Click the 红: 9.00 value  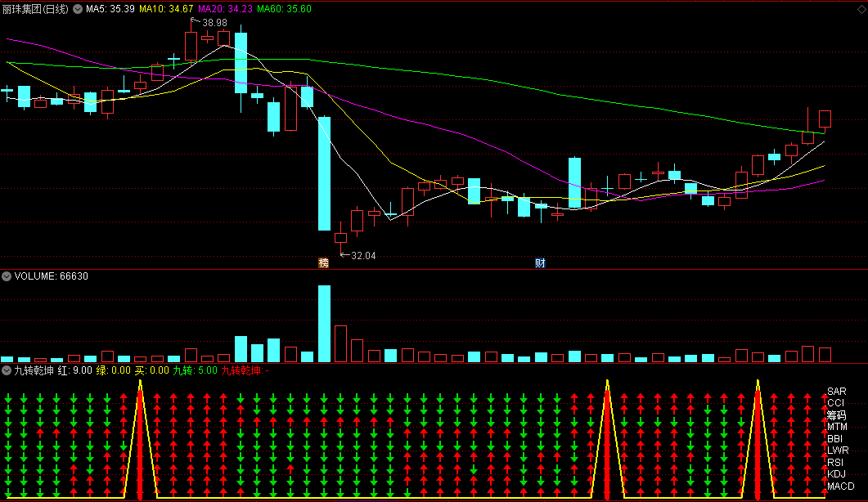(x=74, y=370)
